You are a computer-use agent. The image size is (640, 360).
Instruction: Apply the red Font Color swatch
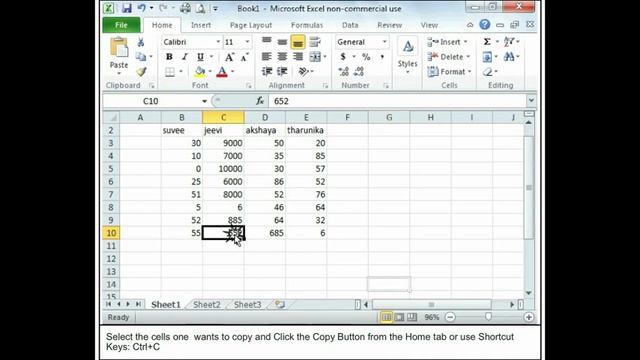point(222,72)
